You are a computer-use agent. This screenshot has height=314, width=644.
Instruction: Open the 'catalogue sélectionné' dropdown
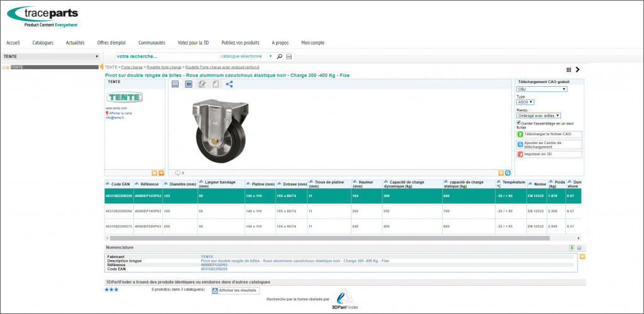247,57
